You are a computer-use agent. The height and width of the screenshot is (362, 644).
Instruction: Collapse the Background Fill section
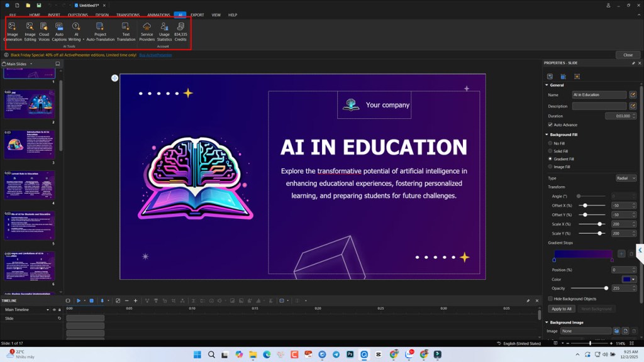[547, 134]
